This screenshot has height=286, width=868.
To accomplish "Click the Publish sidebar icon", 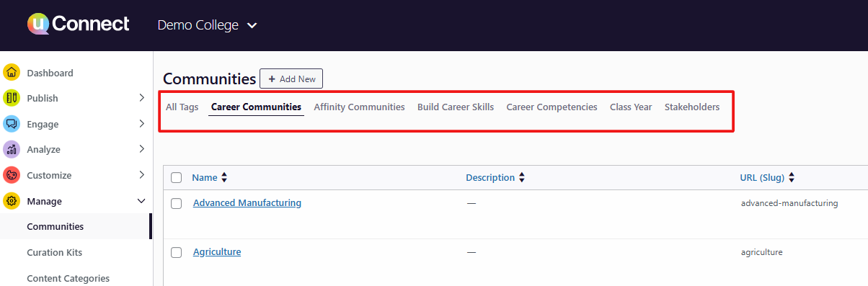I will 12,98.
